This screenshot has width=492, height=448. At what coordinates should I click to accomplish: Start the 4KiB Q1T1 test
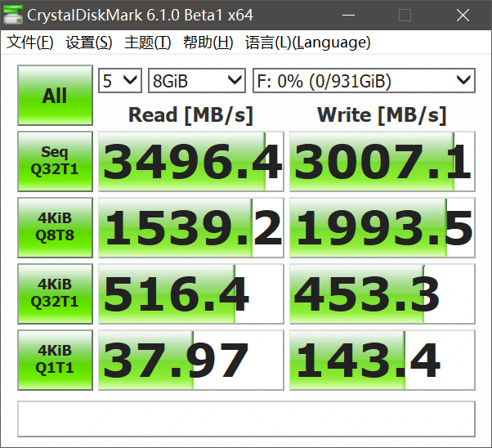click(x=55, y=360)
